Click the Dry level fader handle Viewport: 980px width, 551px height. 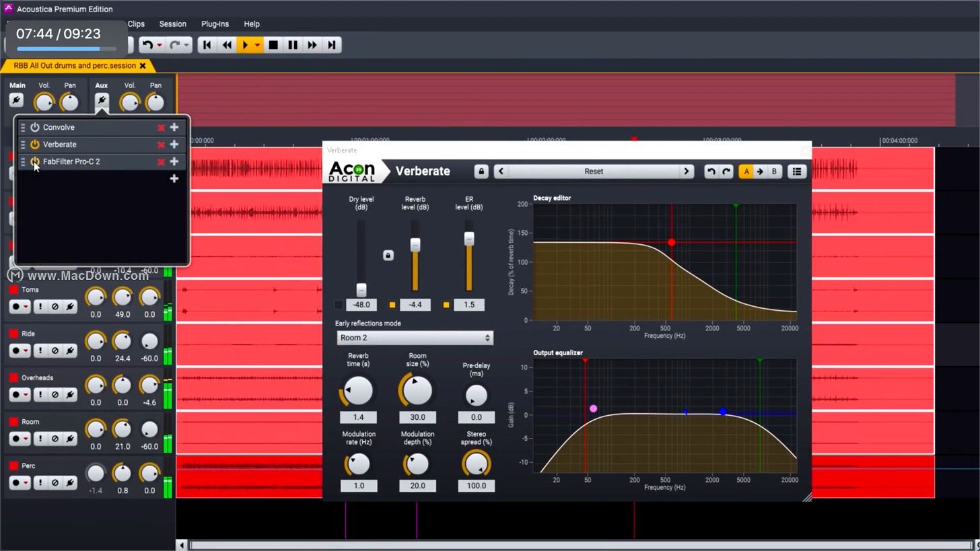[x=361, y=290]
